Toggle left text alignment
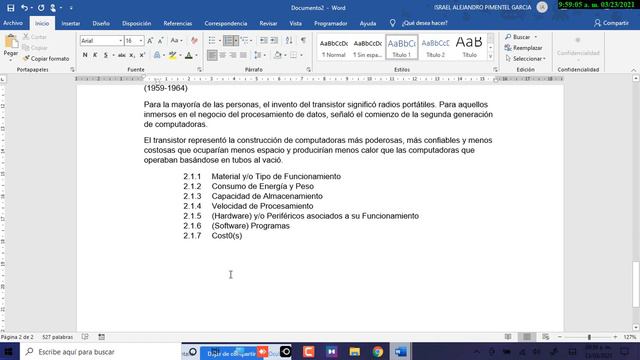The width and height of the screenshot is (640, 360). (212, 55)
